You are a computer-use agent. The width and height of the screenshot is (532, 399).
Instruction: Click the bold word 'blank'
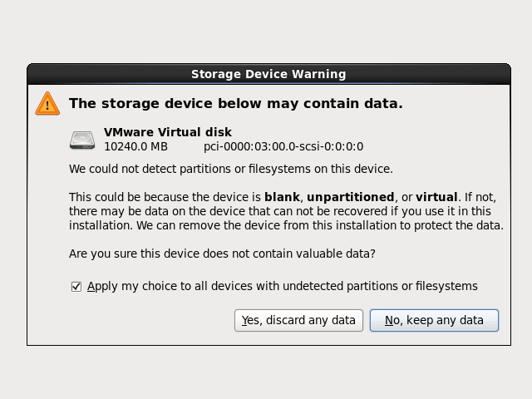(281, 197)
